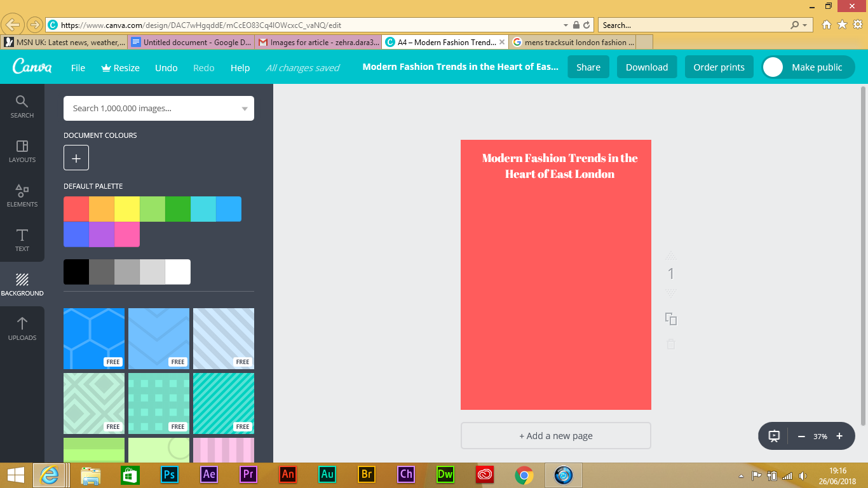Zoom in with plus button

tap(839, 436)
